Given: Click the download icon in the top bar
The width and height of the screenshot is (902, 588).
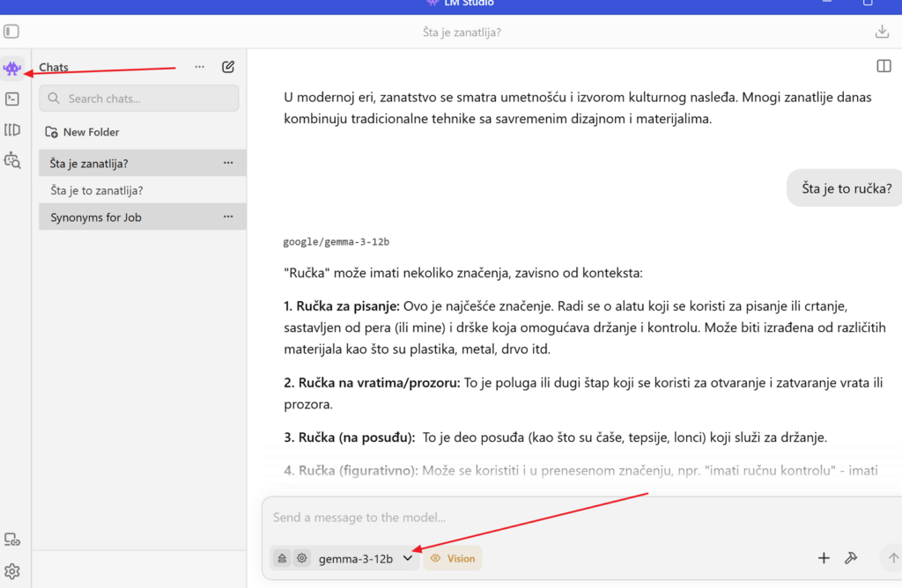Looking at the screenshot, I should click(882, 32).
